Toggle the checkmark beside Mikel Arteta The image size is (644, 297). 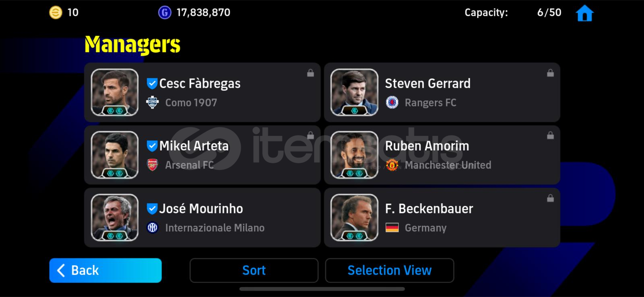point(152,146)
